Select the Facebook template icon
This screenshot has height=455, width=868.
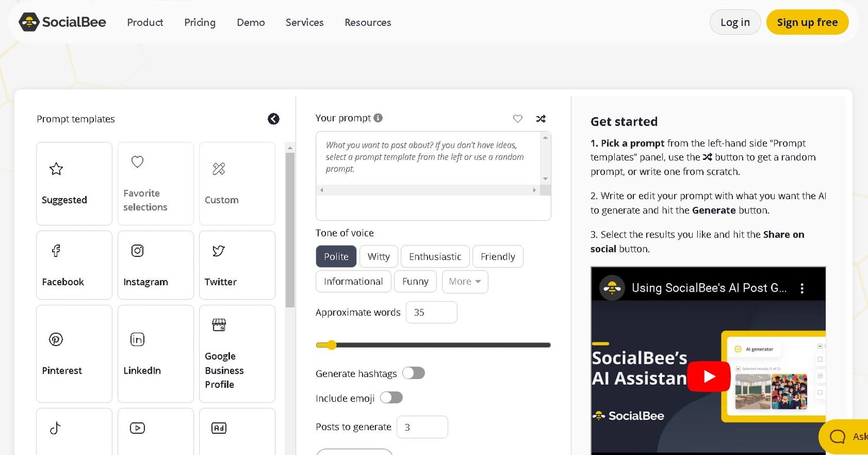point(56,251)
